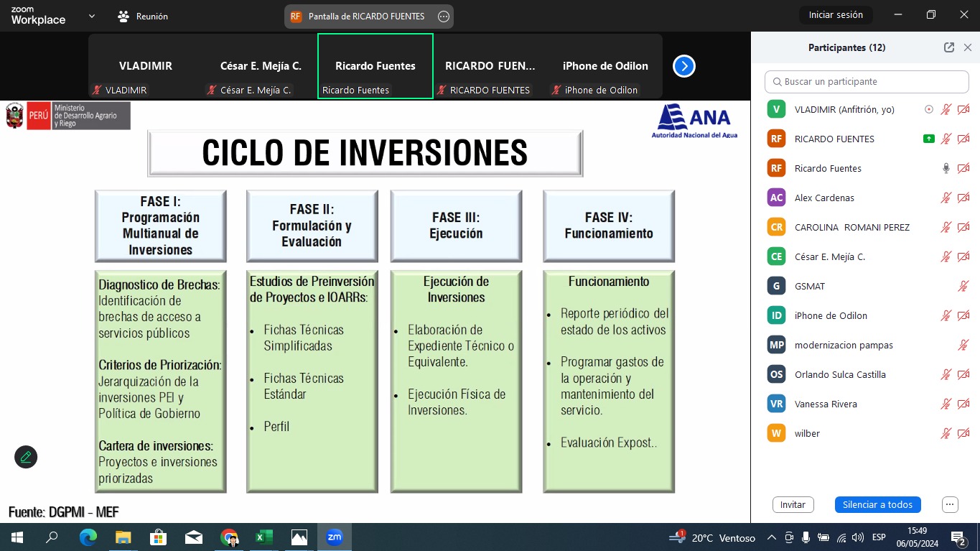Viewport: 980px width, 551px height.
Task: Click the green annotation pencil icon
Action: tap(26, 457)
